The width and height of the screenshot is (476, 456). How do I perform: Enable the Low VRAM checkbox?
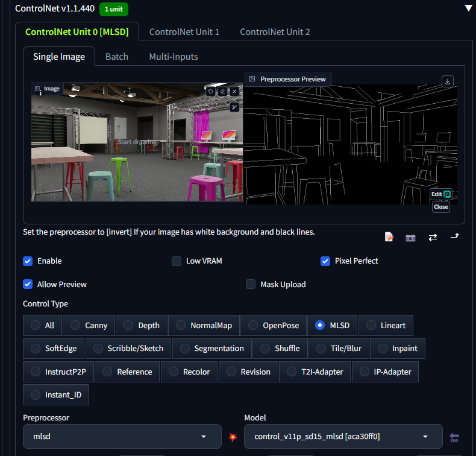click(x=177, y=261)
